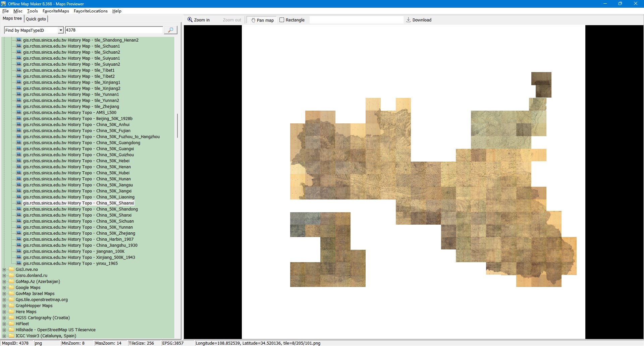Click the Offline Map Maker title bar icon
Screen dimensions: 644x346
click(3, 4)
